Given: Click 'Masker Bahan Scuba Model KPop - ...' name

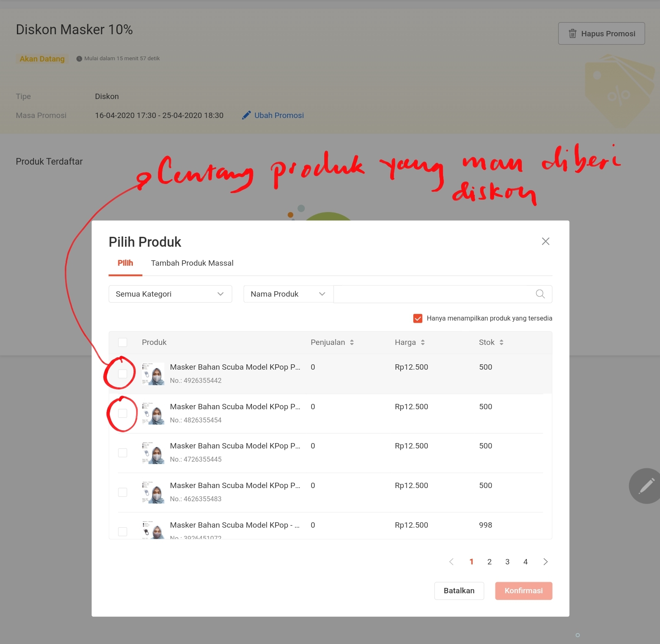Looking at the screenshot, I should coord(235,525).
